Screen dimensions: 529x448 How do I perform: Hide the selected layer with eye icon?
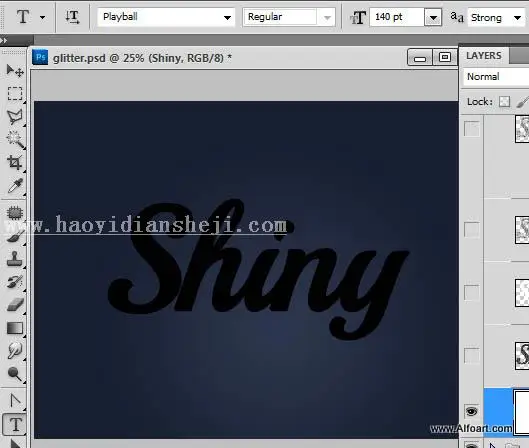tap(472, 411)
